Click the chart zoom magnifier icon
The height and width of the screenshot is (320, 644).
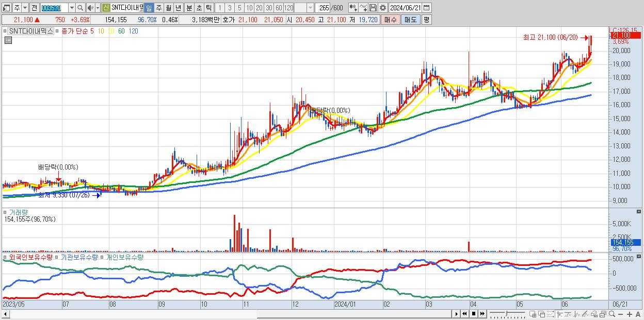(x=612, y=314)
